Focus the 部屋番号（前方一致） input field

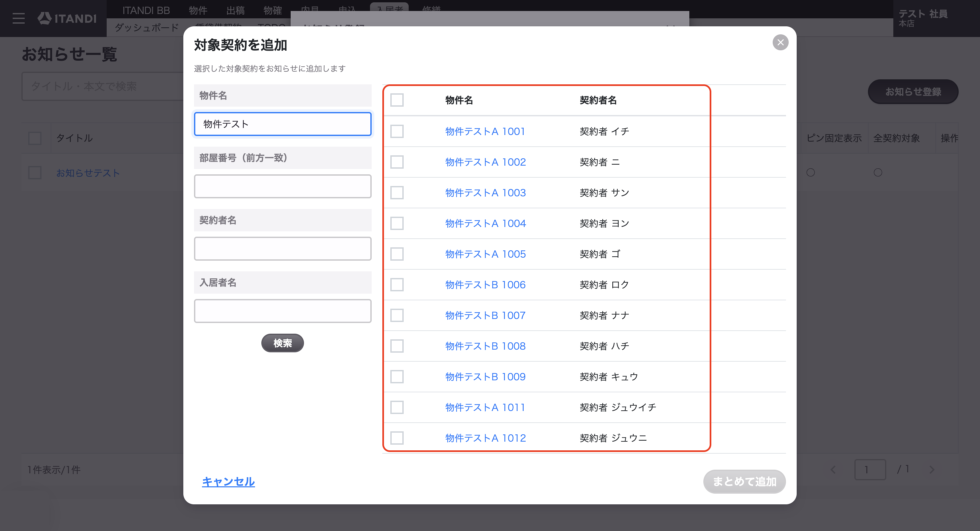tap(282, 186)
